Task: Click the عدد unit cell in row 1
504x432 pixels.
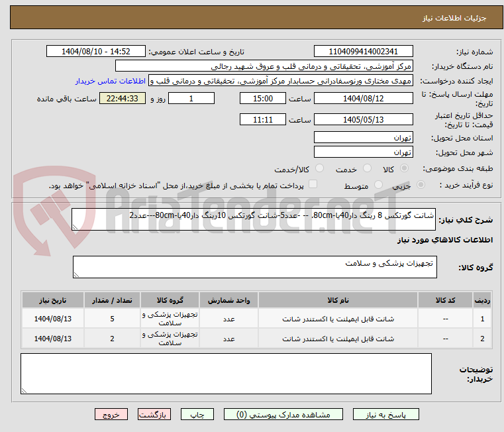Action: pyautogui.click(x=228, y=319)
